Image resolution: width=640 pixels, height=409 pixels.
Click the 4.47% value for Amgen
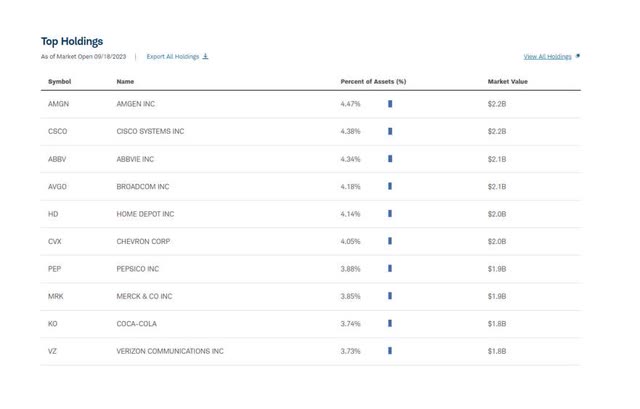point(351,104)
